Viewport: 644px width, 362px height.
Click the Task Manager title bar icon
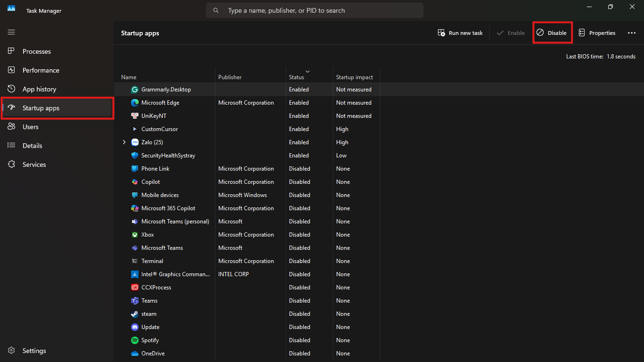11,8
